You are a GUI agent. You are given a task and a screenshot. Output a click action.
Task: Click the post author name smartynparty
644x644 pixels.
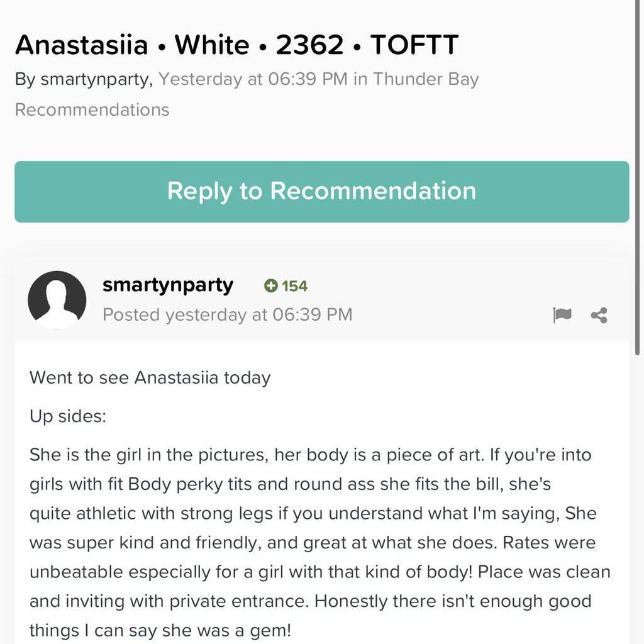click(167, 285)
